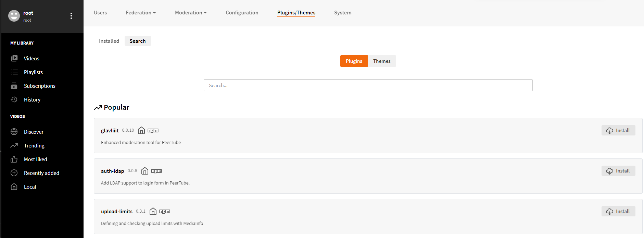Select the Plugins/Themes admin tab
Image resolution: width=644 pixels, height=238 pixels.
point(296,13)
